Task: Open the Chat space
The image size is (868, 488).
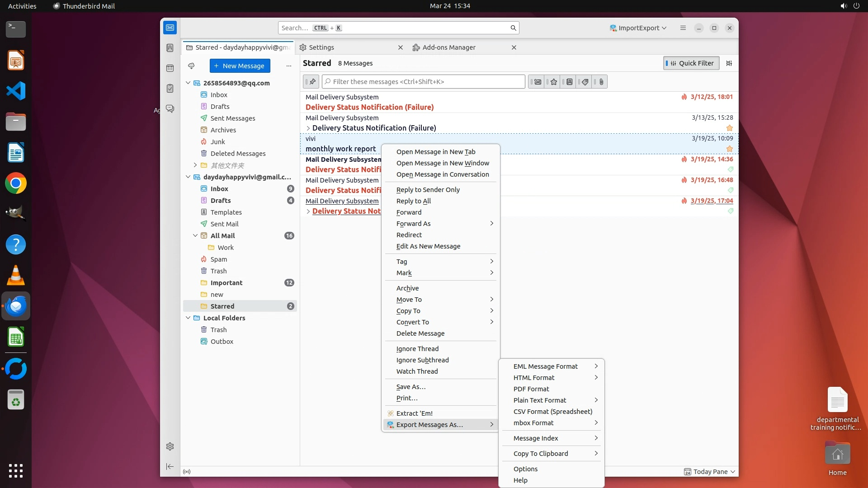Action: [x=170, y=109]
